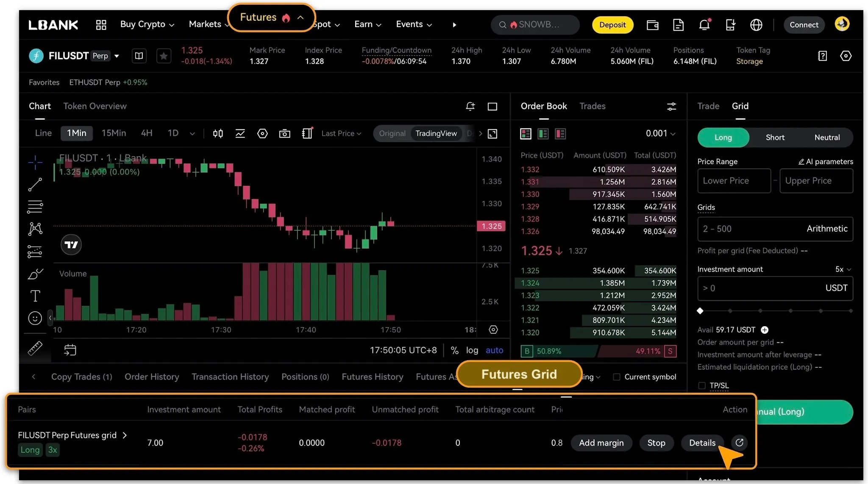868x484 pixels.
Task: Click the yellow Deposit button
Action: point(612,25)
